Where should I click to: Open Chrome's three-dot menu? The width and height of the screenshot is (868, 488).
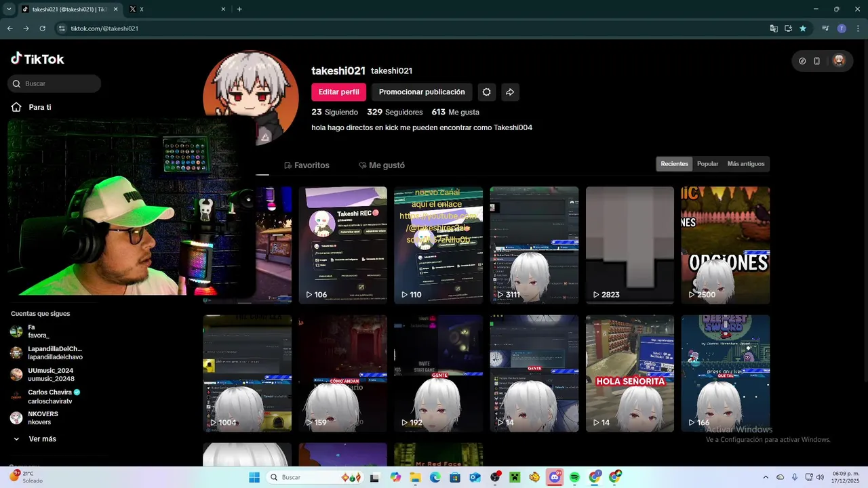coord(856,28)
